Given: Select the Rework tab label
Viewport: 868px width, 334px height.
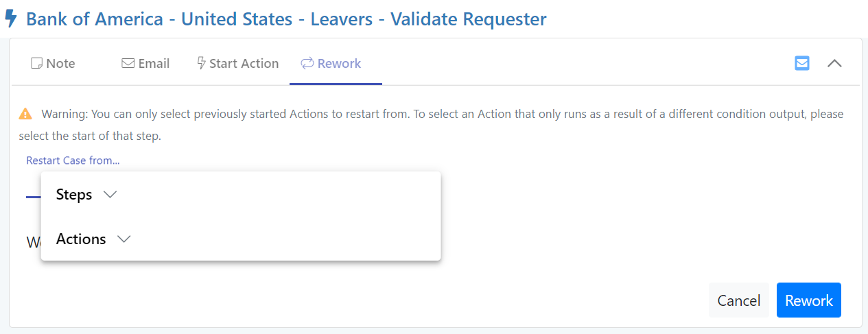Looking at the screenshot, I should [339, 64].
